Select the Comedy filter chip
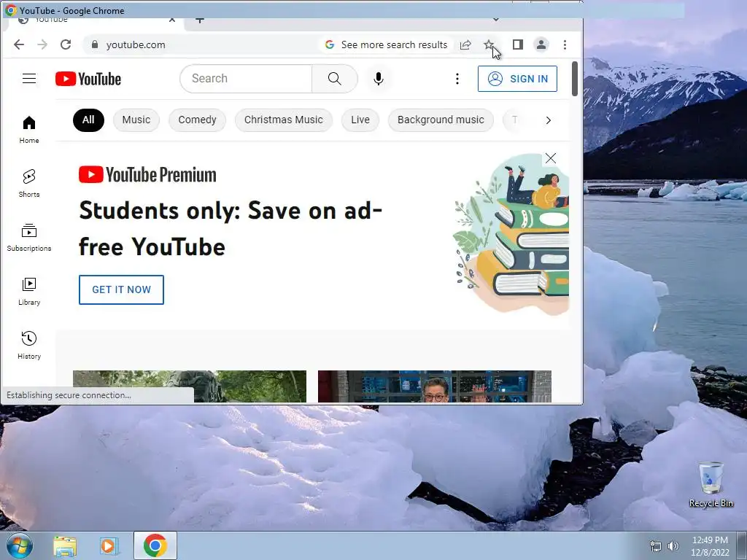This screenshot has width=747, height=560. pos(197,120)
